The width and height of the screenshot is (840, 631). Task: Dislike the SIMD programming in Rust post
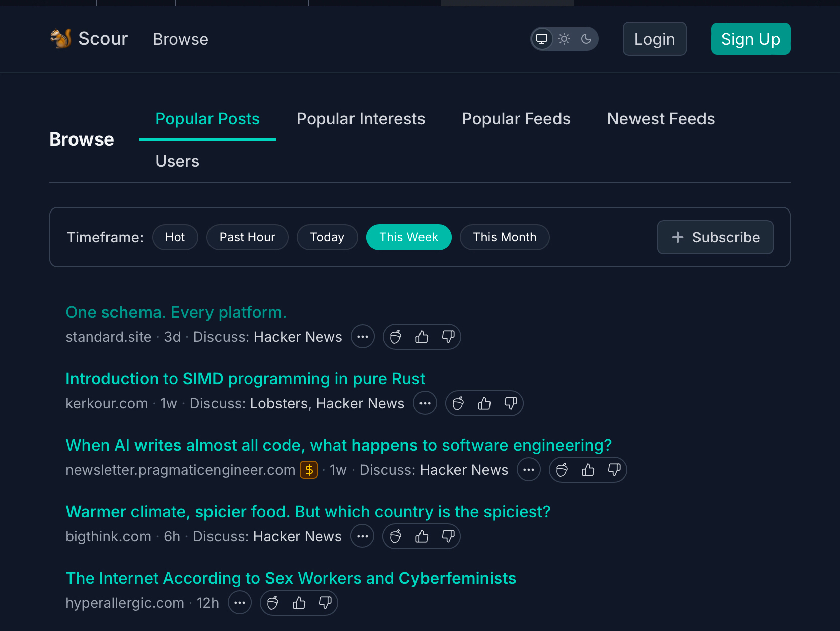coord(511,403)
